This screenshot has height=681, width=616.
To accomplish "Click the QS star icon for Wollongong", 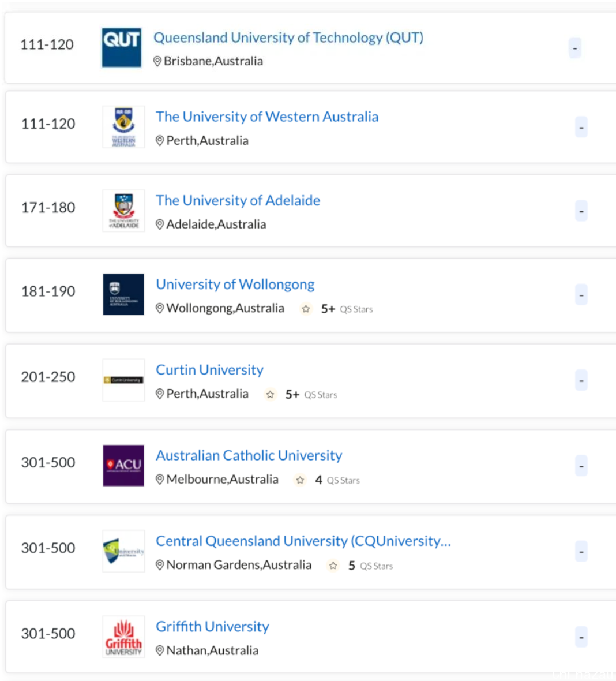I will [306, 309].
